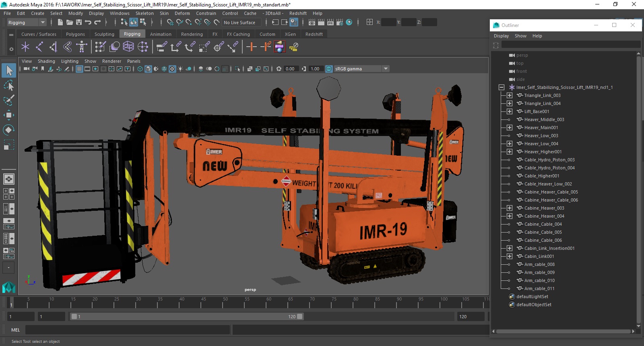Click the Outliner horizontal scrollbar
This screenshot has width=644, height=346.
point(563,332)
